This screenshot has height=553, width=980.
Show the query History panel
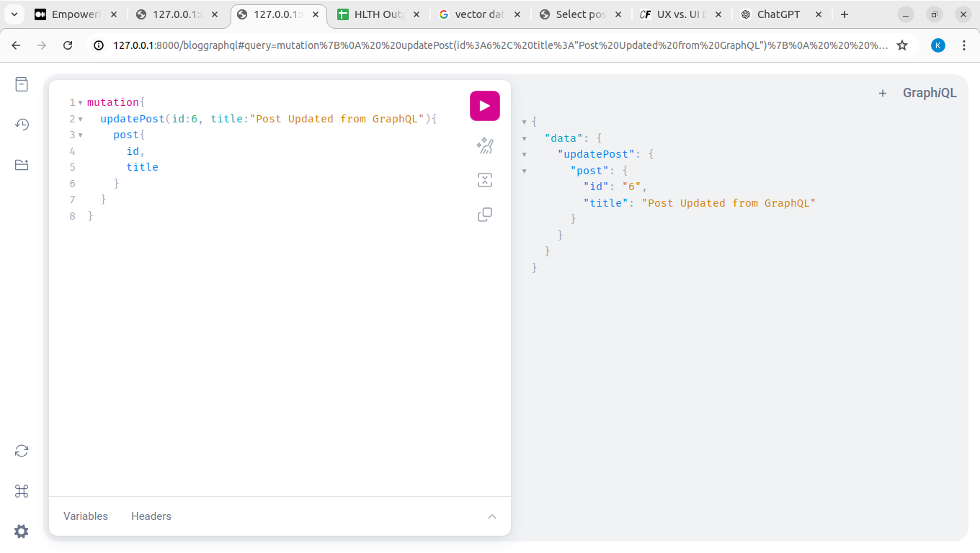point(22,125)
